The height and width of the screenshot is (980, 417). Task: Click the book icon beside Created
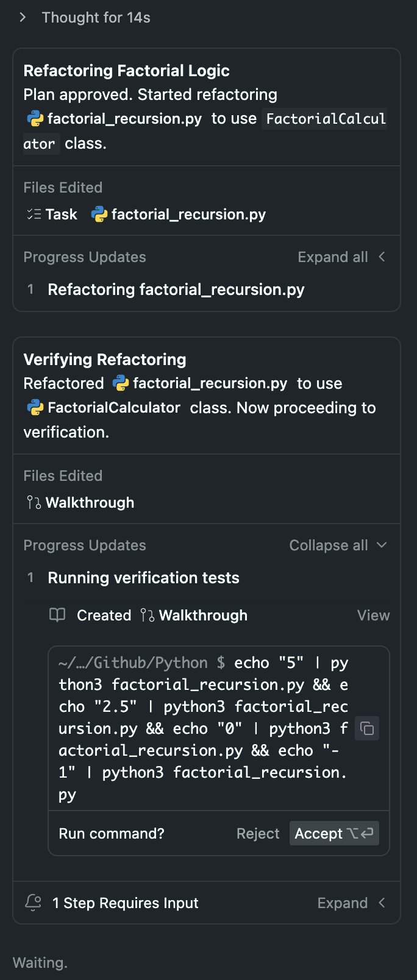(57, 615)
